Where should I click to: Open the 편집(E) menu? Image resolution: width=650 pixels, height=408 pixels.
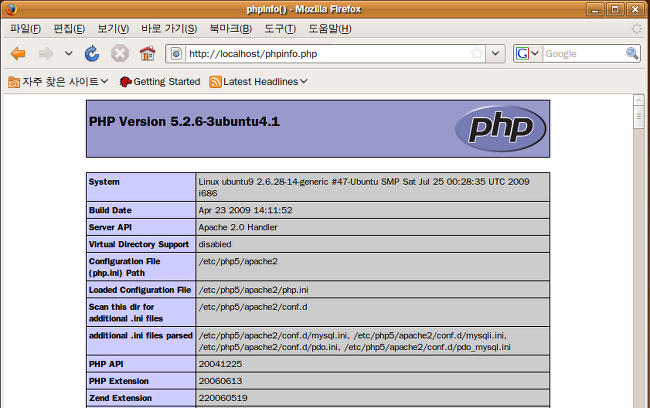[69, 29]
